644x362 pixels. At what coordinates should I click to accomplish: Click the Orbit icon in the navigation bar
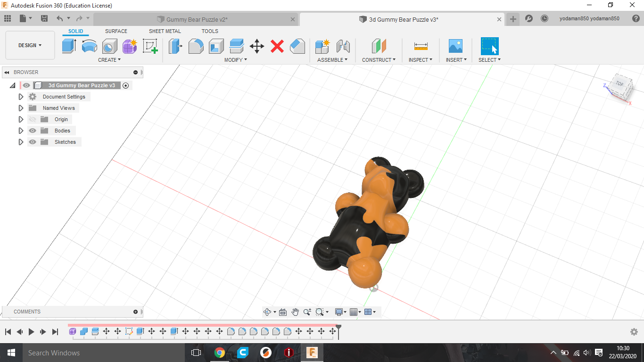[x=268, y=312]
